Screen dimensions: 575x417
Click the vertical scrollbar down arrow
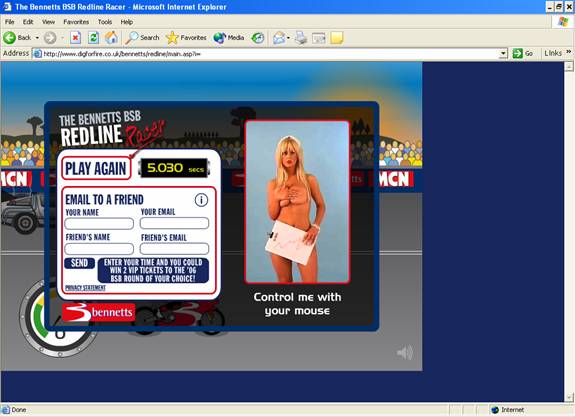(569, 397)
